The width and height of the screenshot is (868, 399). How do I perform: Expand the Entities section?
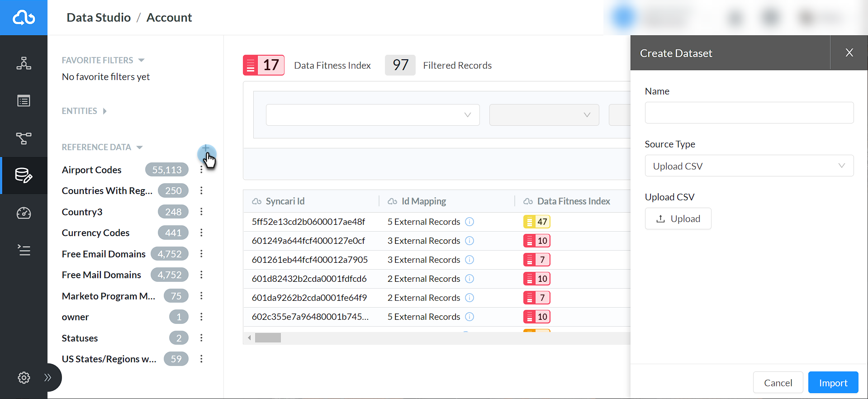coord(104,111)
